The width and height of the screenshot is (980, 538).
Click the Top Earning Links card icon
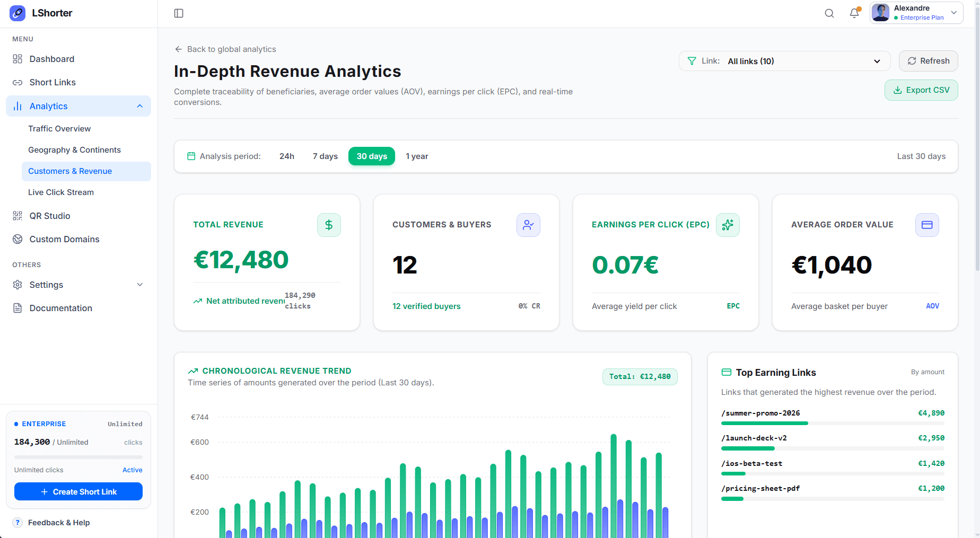pyautogui.click(x=727, y=372)
